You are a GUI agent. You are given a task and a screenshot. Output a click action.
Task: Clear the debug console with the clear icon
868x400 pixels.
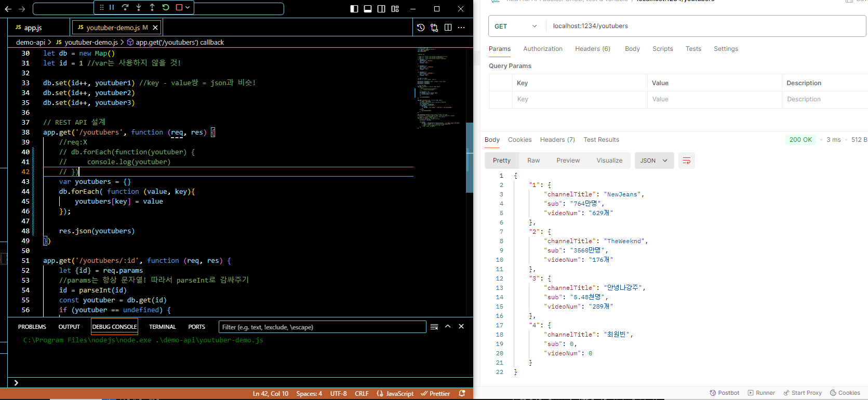click(x=434, y=327)
